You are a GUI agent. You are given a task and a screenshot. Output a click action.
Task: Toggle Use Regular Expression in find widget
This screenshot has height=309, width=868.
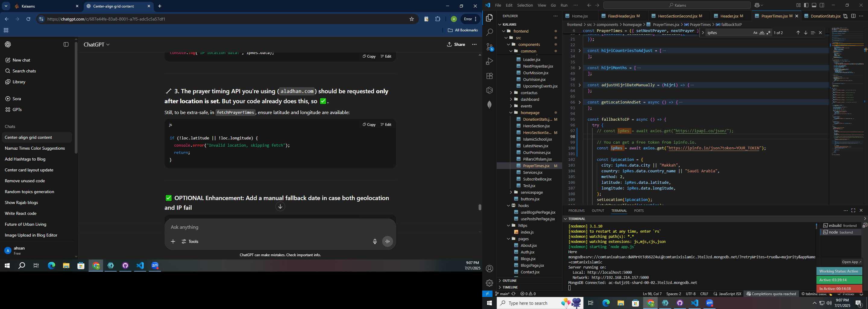click(769, 33)
